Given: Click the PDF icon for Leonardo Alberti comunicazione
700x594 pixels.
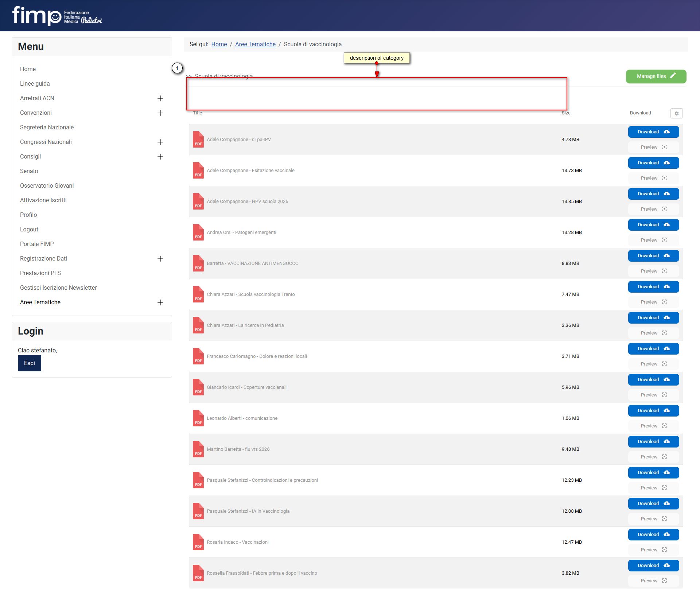Looking at the screenshot, I should [198, 418].
